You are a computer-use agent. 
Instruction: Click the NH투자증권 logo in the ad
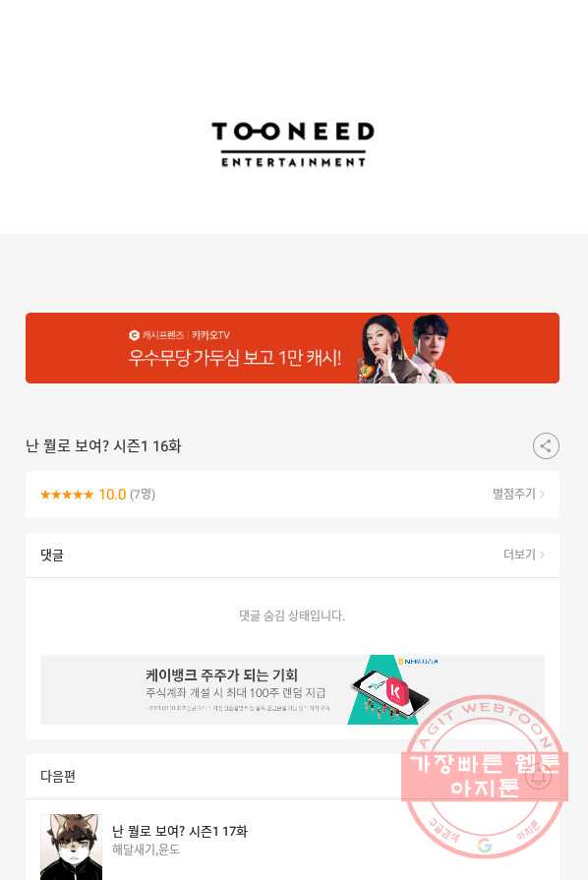pos(418,662)
